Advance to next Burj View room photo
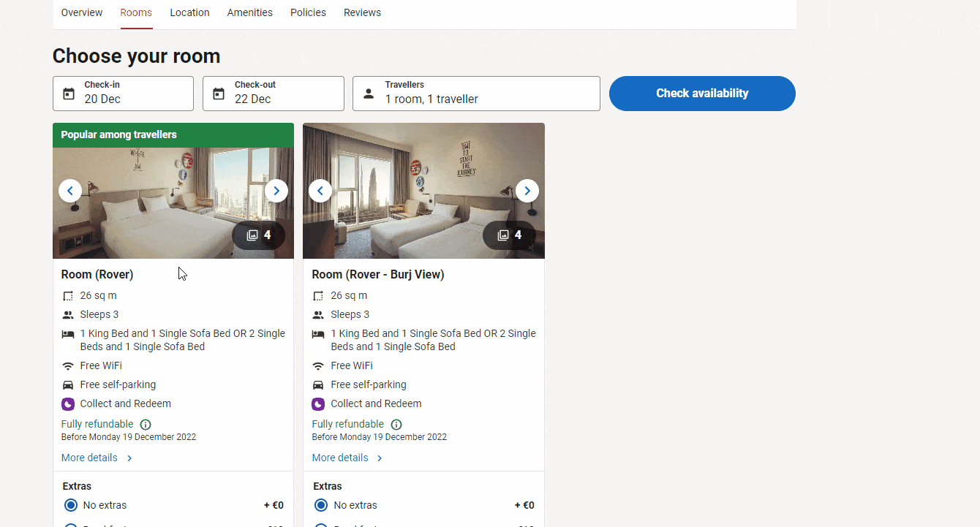The width and height of the screenshot is (980, 527). [x=527, y=191]
